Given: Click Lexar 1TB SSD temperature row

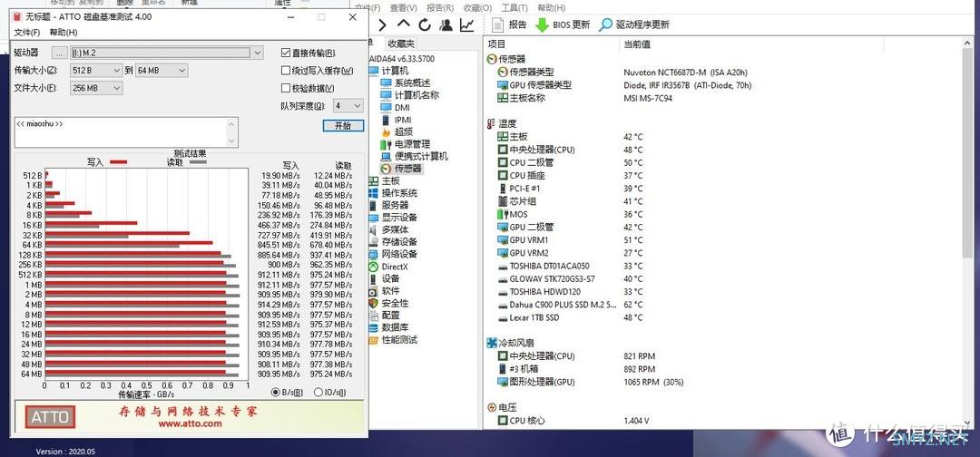Looking at the screenshot, I should click(x=571, y=317).
